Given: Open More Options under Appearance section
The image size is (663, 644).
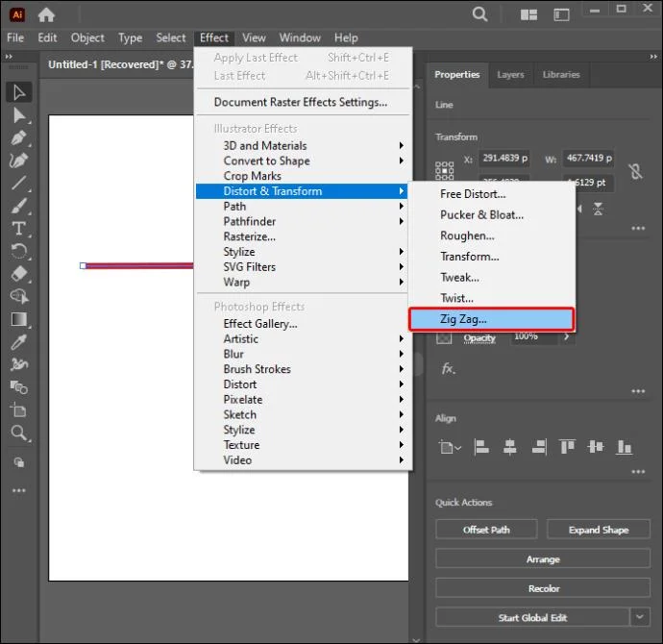Looking at the screenshot, I should coord(638,391).
